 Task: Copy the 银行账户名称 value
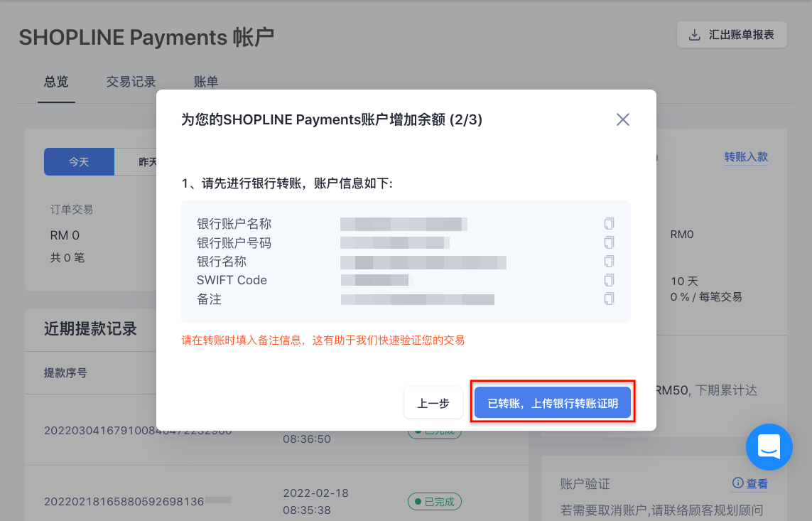[609, 224]
